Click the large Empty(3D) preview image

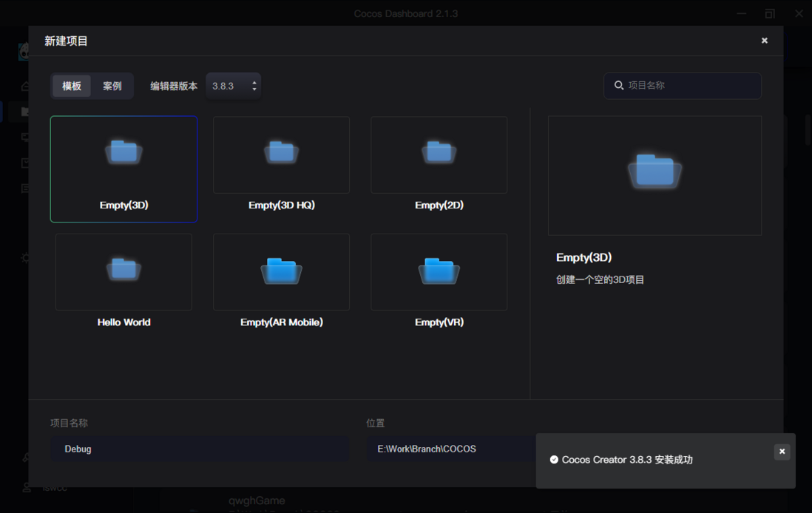(x=654, y=175)
